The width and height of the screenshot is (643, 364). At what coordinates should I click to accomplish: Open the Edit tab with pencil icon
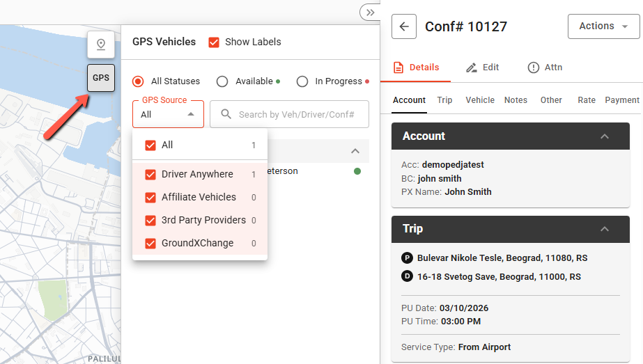point(482,68)
